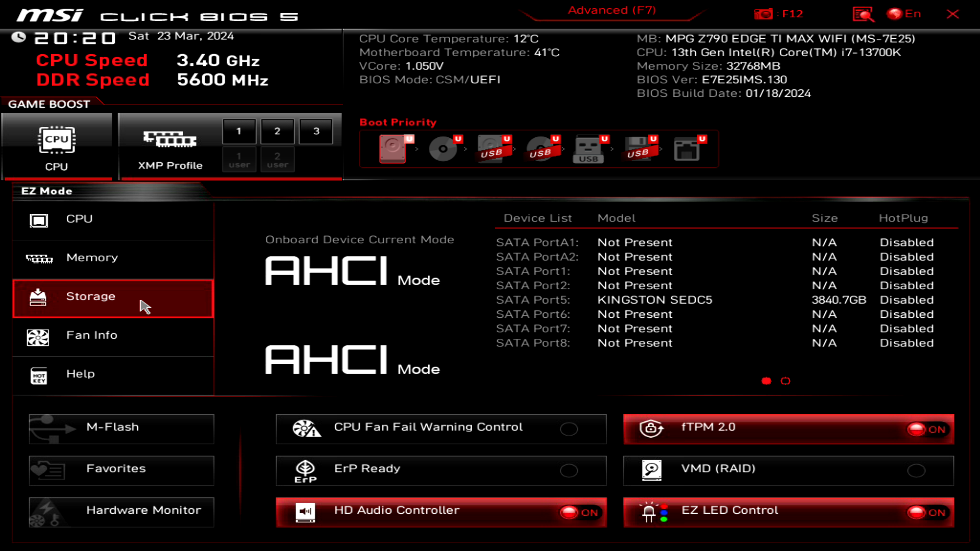Select XMP user profile 2

(277, 160)
